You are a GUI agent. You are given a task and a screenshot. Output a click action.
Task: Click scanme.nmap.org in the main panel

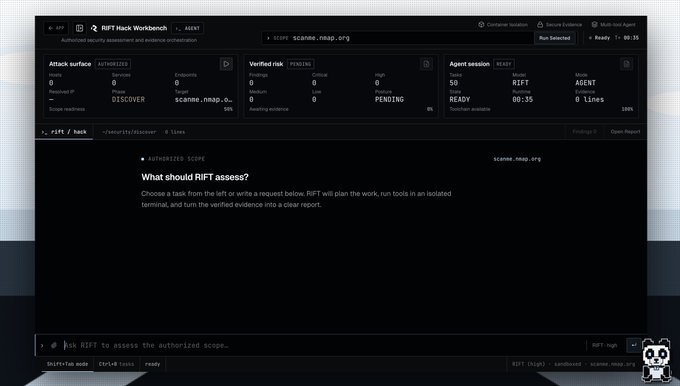tap(517, 159)
